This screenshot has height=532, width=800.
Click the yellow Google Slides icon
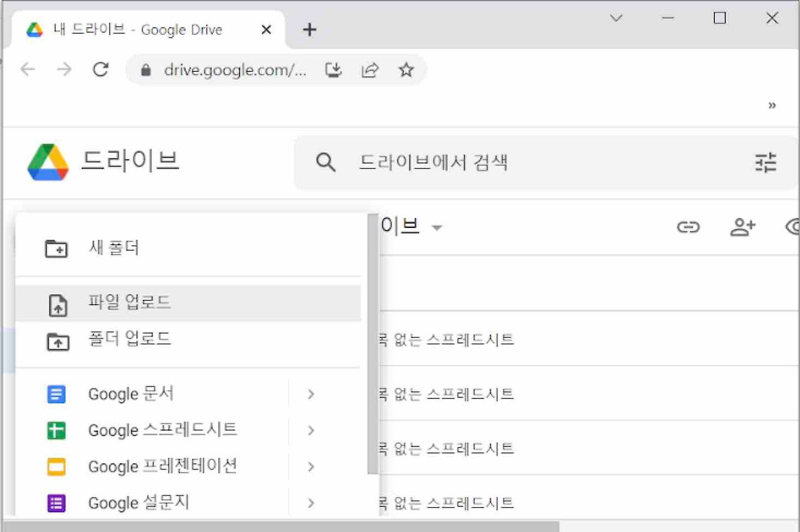[x=56, y=467]
